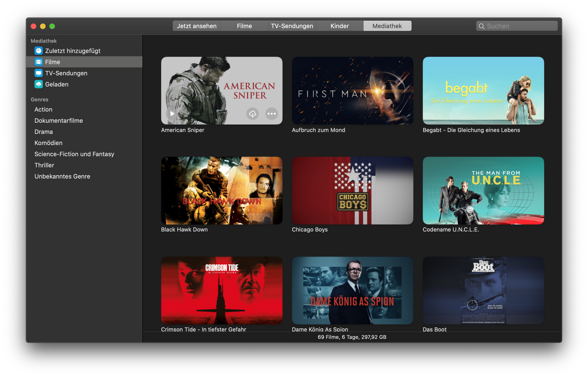The image size is (588, 377).
Task: Download American Sniper via cloud icon
Action: pyautogui.click(x=253, y=114)
